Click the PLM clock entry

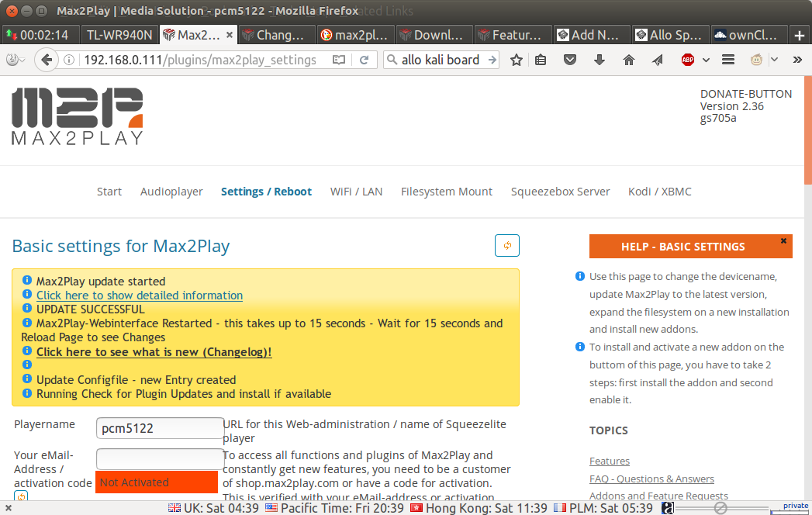603,508
